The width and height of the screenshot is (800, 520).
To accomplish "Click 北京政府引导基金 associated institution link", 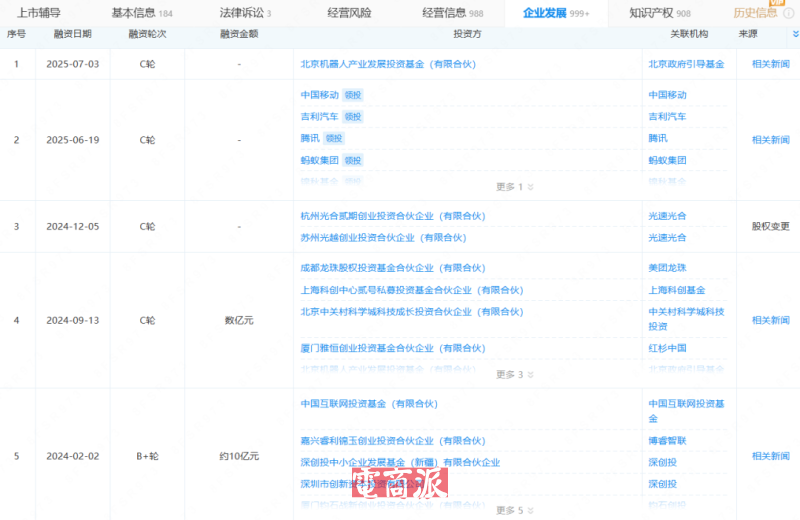I will [x=686, y=63].
